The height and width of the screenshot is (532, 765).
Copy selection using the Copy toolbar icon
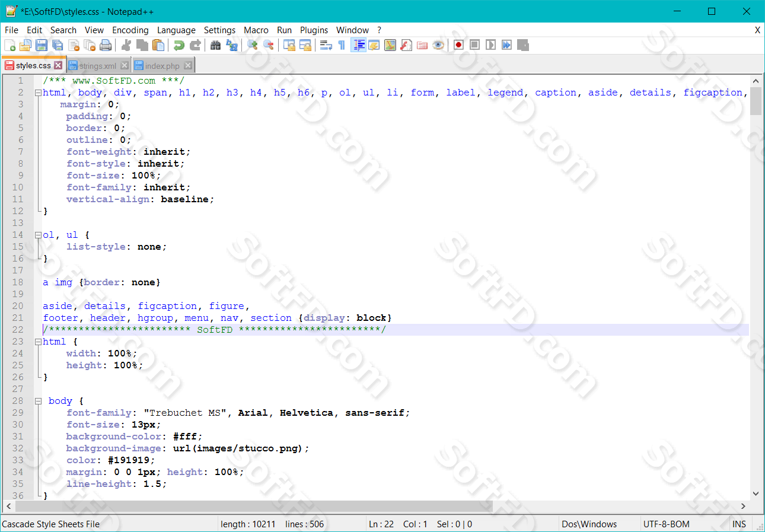coord(142,45)
